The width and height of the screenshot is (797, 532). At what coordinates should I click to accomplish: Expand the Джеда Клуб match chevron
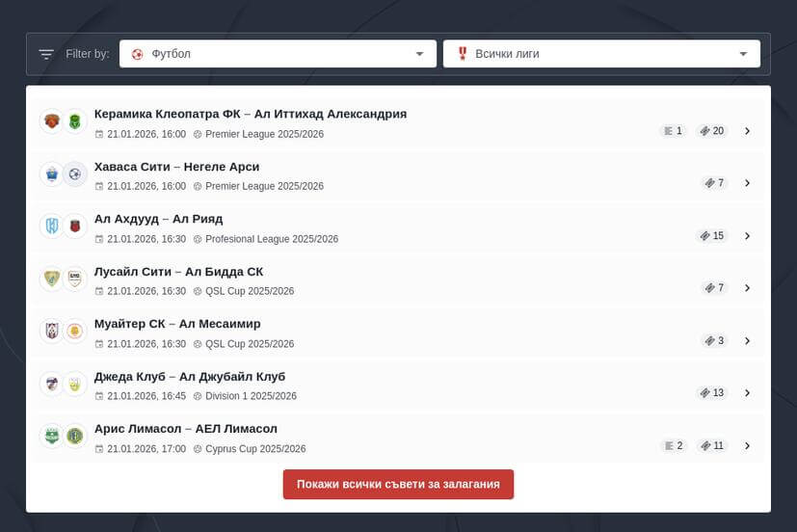(747, 393)
